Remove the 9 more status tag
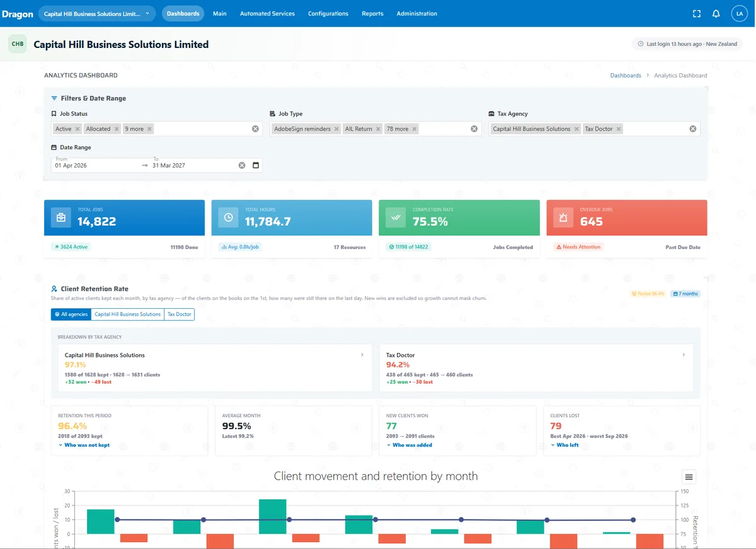The image size is (756, 549). tap(149, 129)
